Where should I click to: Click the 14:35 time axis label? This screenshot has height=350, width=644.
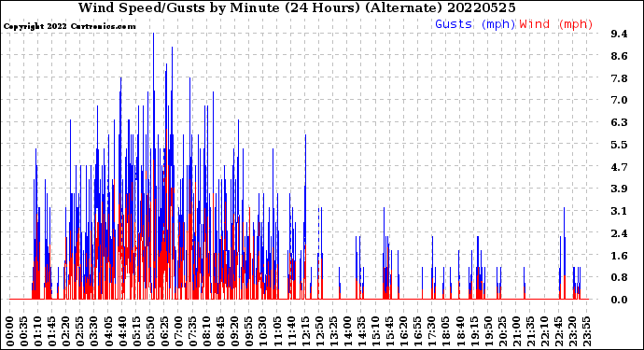click(361, 331)
